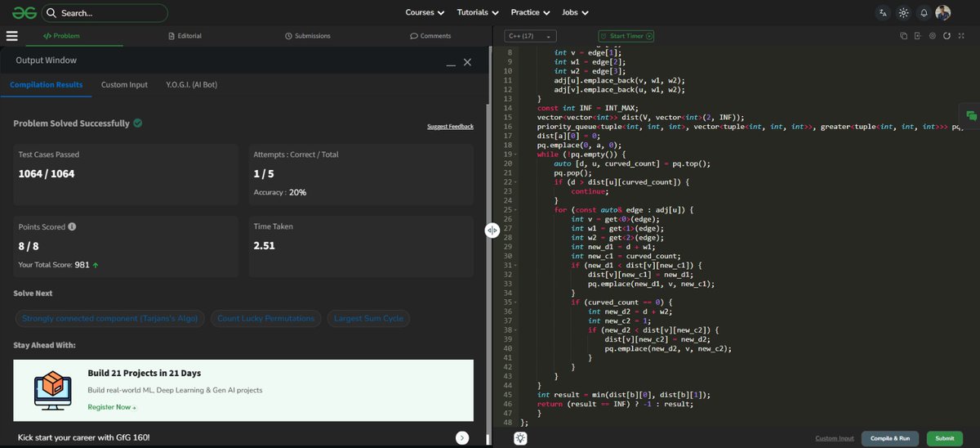Open the Y.O.G.I. (AI Bot) tab
The height and width of the screenshot is (448, 980).
point(191,85)
